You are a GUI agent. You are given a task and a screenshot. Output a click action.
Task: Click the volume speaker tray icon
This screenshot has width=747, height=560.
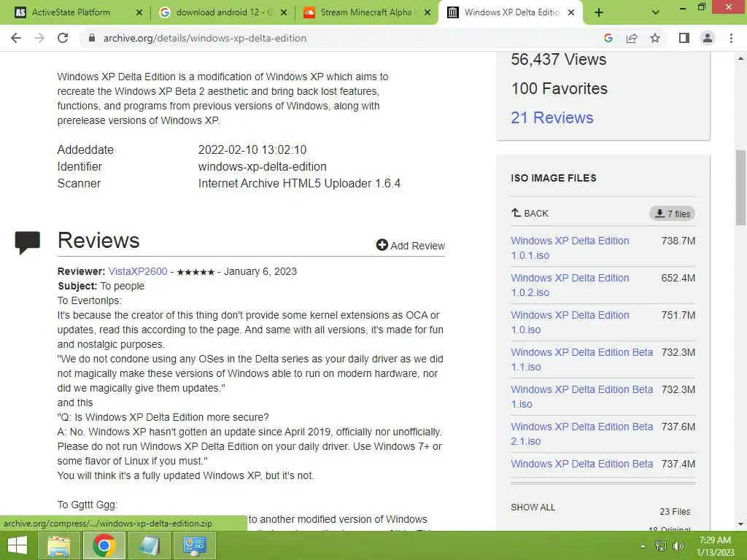[678, 546]
